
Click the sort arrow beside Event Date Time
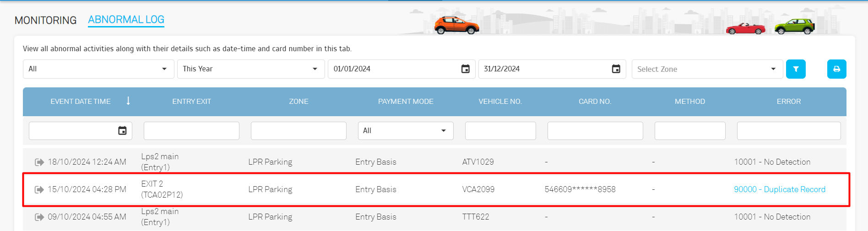pyautogui.click(x=128, y=101)
